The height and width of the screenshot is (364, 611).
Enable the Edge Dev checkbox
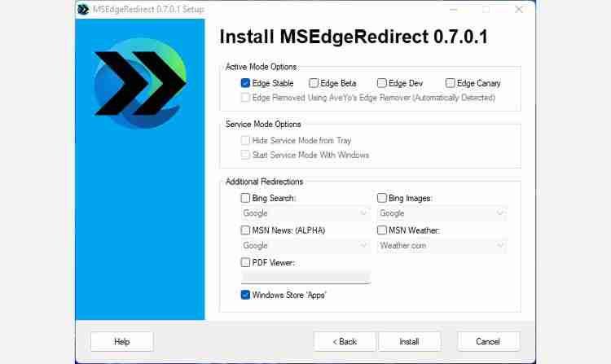[382, 83]
